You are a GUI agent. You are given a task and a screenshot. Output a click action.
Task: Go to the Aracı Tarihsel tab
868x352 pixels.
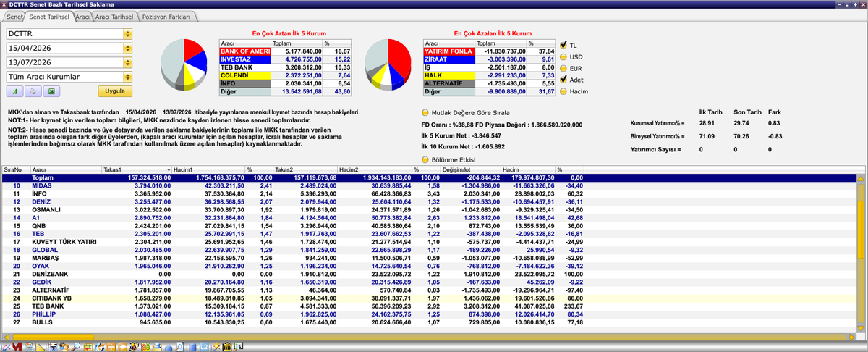pyautogui.click(x=115, y=15)
